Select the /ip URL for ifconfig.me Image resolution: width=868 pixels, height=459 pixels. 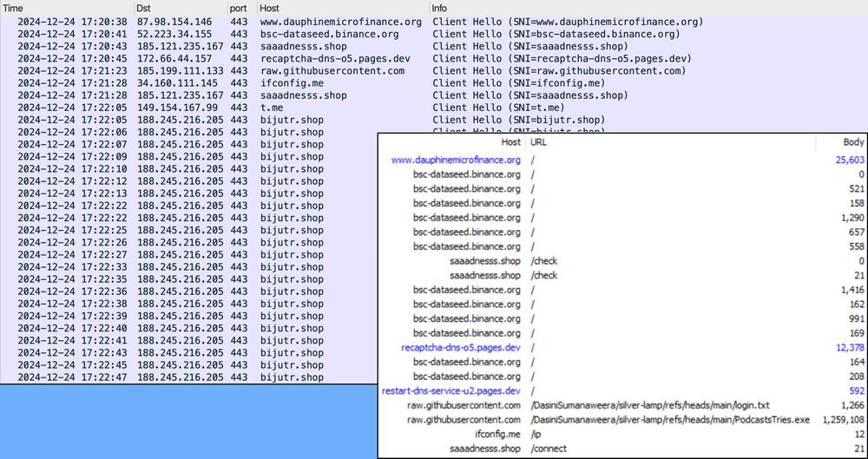534,434
